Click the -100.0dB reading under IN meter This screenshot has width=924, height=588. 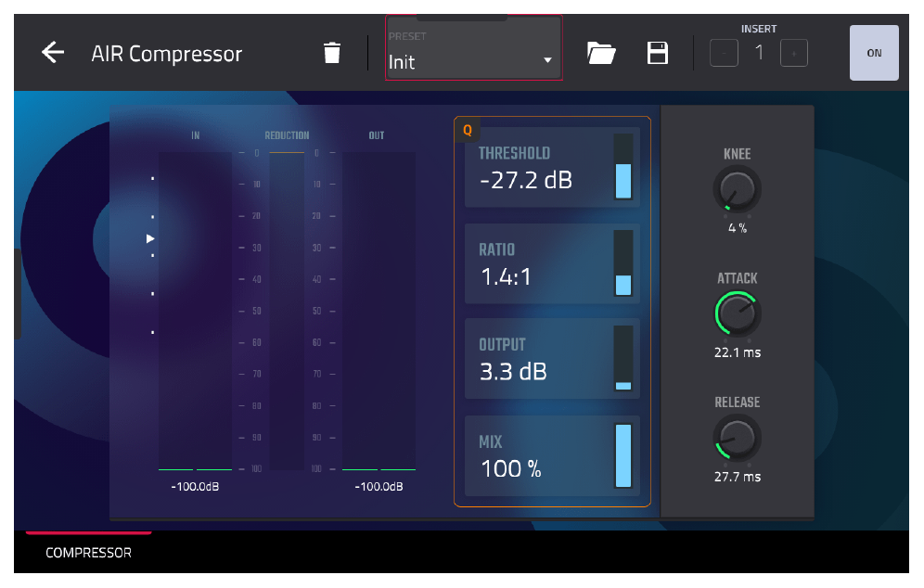195,487
